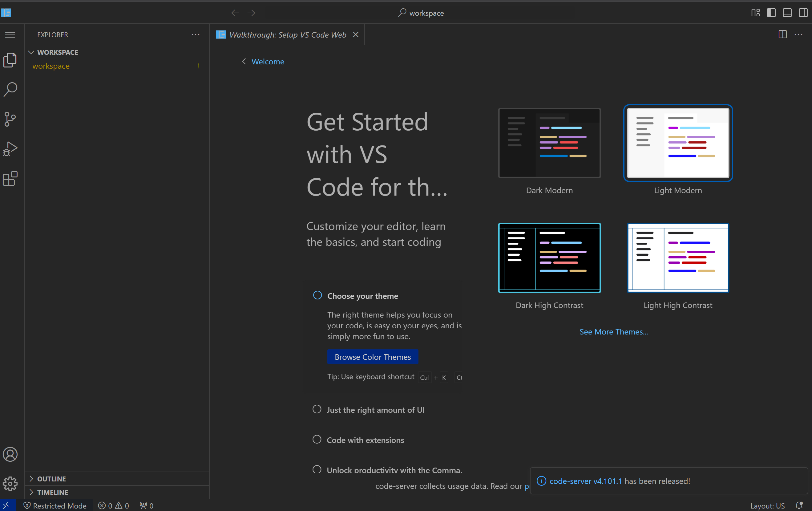Open the Accounts icon in activity bar

[10, 454]
